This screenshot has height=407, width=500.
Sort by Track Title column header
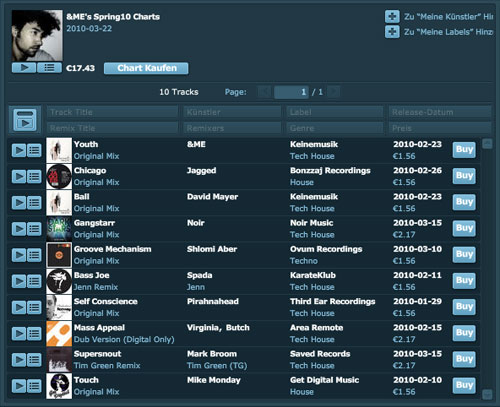point(112,112)
